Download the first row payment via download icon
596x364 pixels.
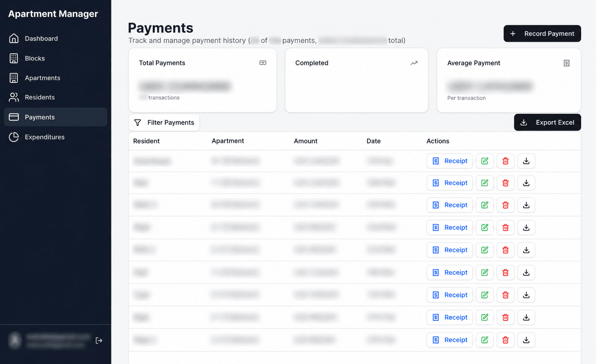pos(526,161)
